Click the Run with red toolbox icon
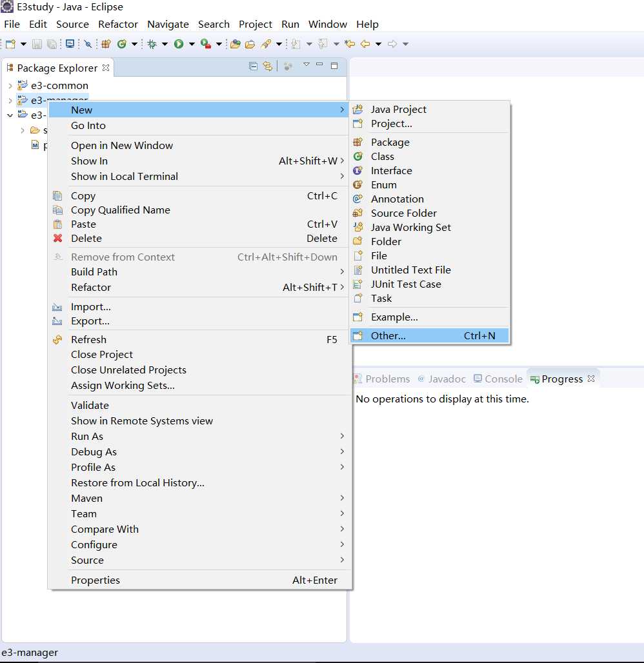Viewport: 644px width, 663px height. (206, 44)
